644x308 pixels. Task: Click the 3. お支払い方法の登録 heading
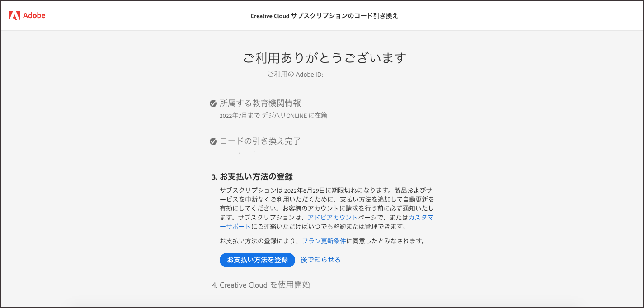tap(252, 176)
